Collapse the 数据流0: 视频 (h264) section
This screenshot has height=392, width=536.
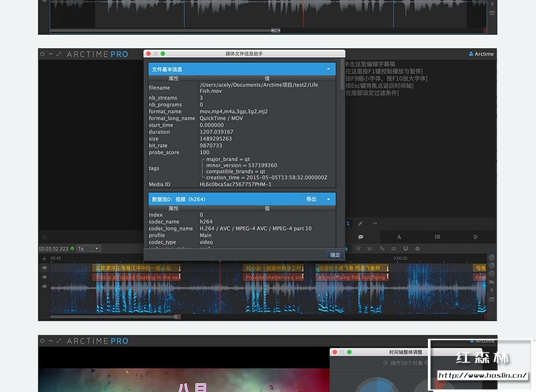[x=328, y=199]
